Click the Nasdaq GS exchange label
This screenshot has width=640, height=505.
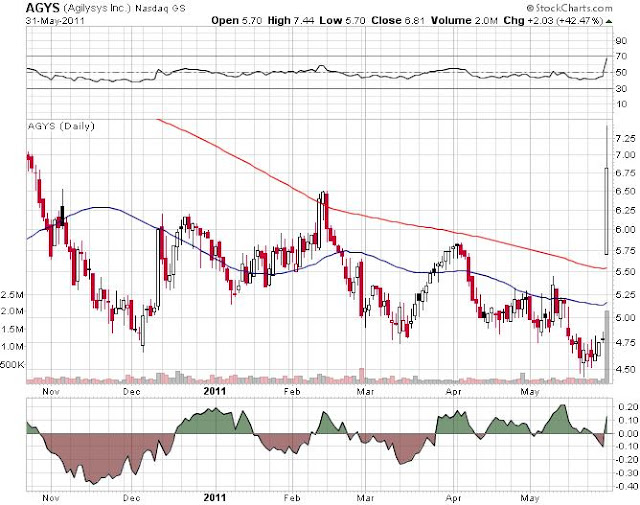160,8
